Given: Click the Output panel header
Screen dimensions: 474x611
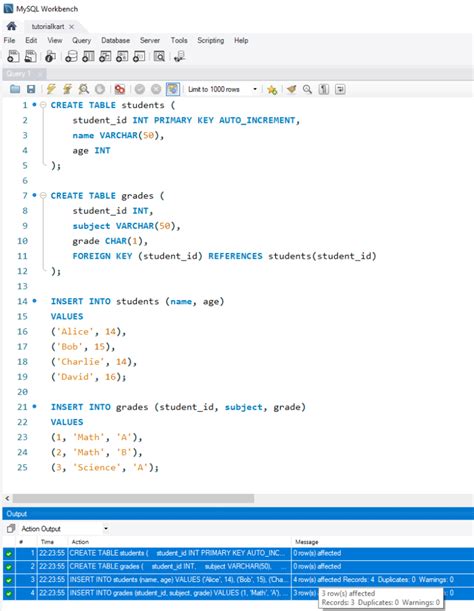Looking at the screenshot, I should tap(238, 514).
